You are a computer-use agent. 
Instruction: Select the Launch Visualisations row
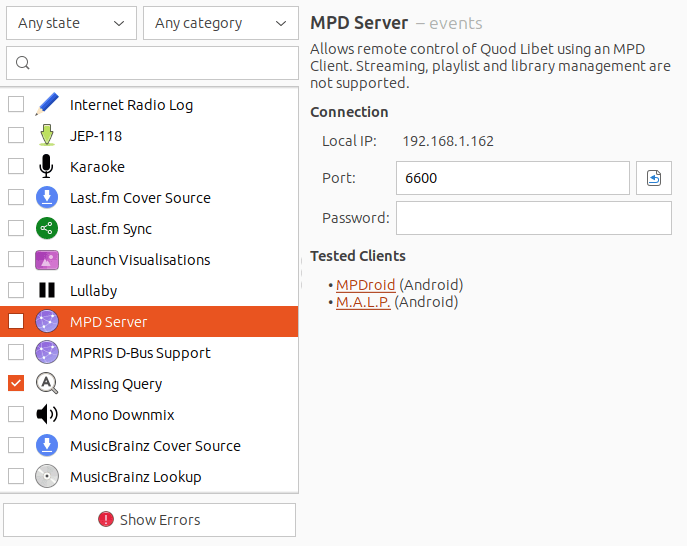[x=149, y=259]
